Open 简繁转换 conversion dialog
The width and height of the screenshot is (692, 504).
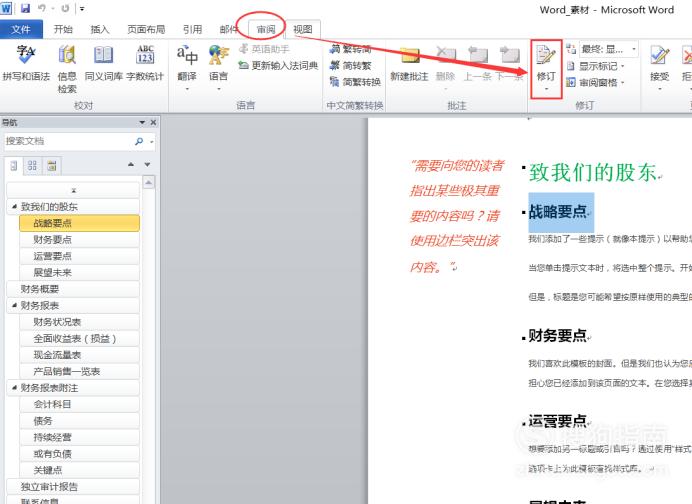click(x=355, y=82)
